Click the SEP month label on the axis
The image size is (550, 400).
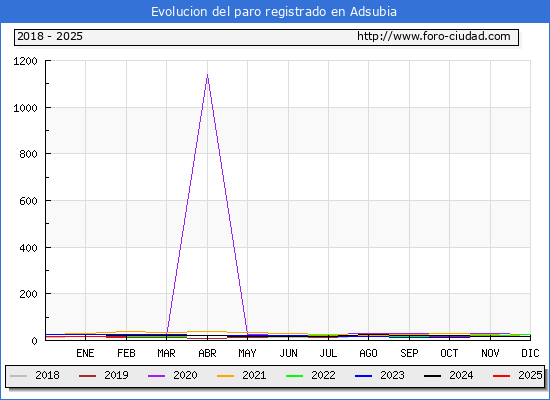[409, 353]
